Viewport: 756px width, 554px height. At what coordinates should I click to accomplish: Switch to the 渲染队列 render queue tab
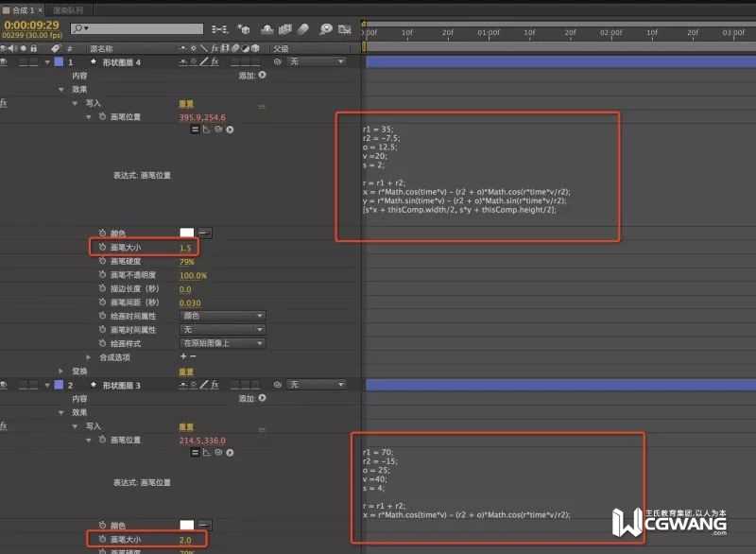(x=68, y=10)
